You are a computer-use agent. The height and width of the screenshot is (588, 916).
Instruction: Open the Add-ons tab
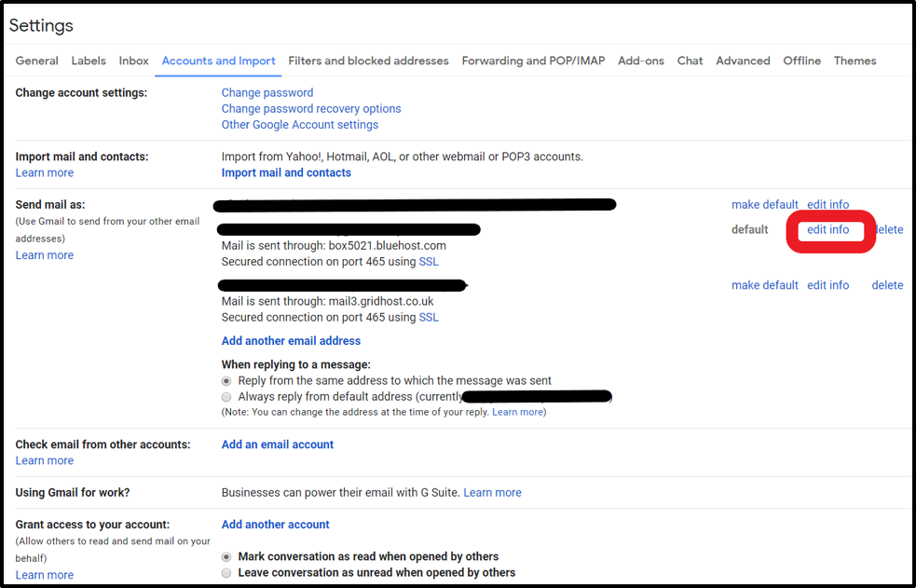coord(640,61)
